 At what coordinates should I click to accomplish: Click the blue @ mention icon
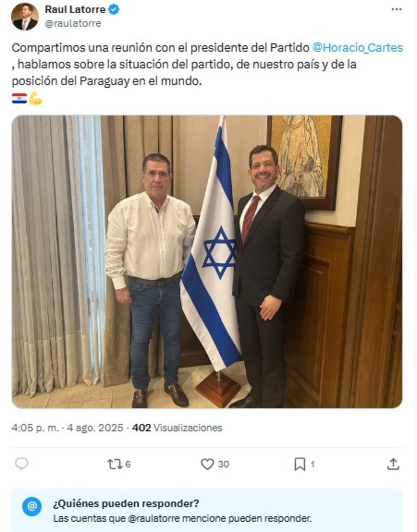(32, 507)
